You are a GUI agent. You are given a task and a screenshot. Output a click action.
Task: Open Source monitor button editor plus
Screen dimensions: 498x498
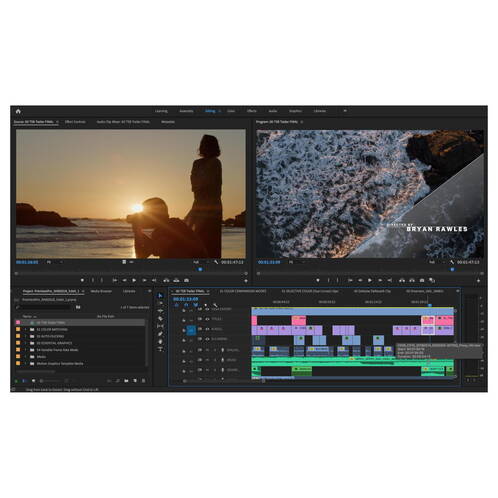(246, 281)
